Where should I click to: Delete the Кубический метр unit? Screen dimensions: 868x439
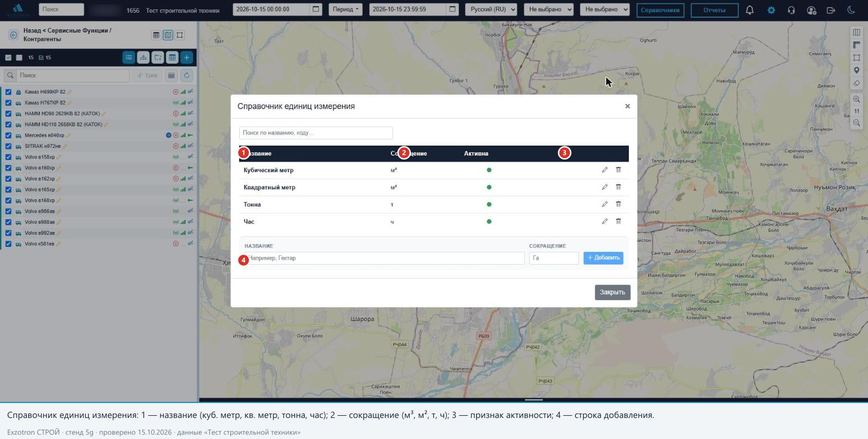(618, 170)
